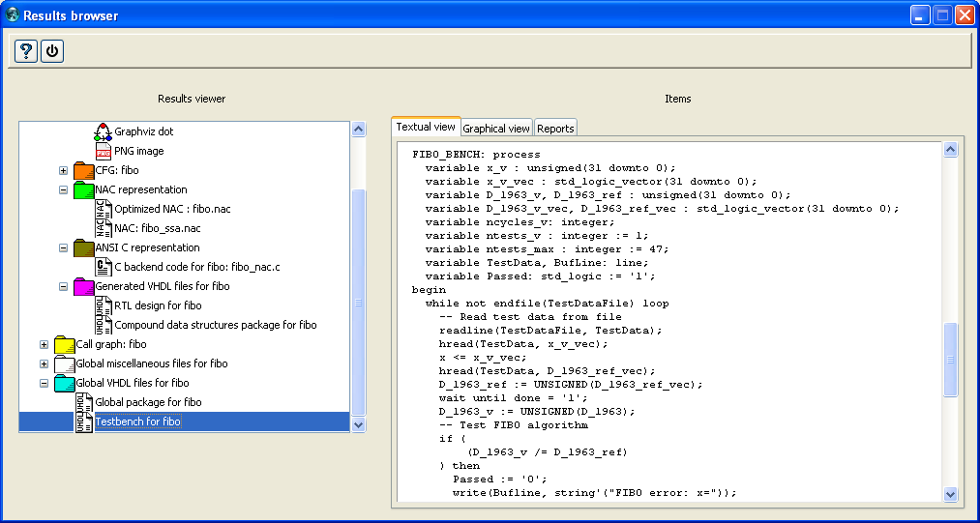Click the Compound data structures VHDL icon

tap(104, 325)
